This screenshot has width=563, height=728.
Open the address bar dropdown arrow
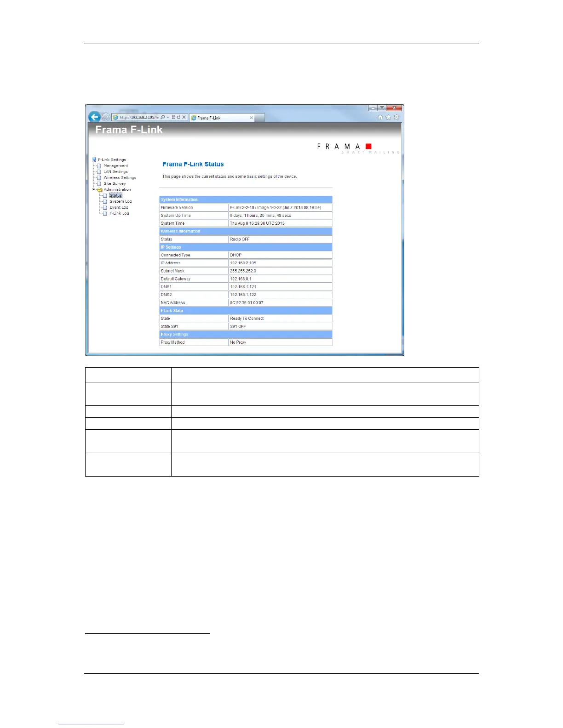click(168, 117)
